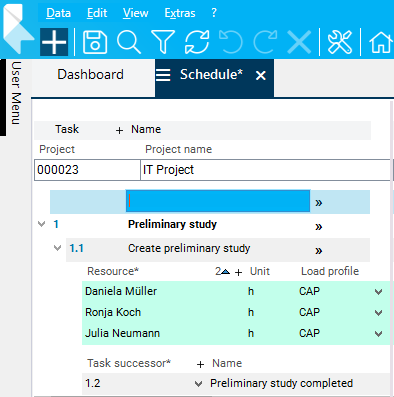394x397 pixels.
Task: Refresh data with the circular arrows icon
Action: pos(197,42)
